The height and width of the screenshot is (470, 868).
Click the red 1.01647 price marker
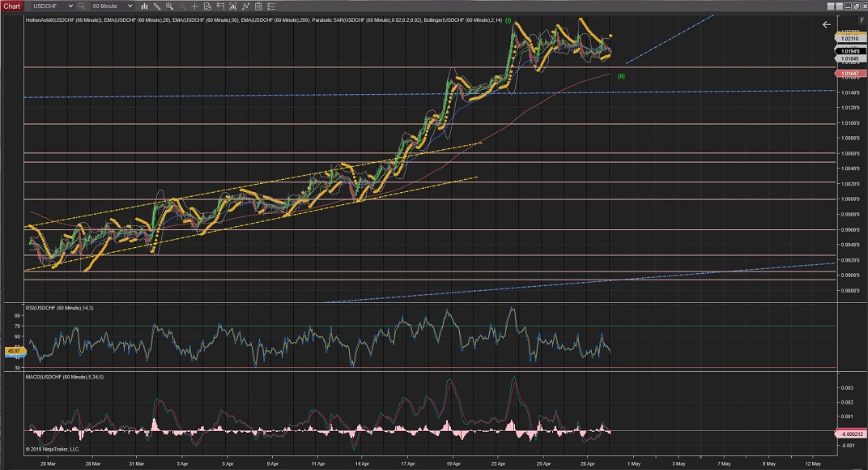pos(849,74)
